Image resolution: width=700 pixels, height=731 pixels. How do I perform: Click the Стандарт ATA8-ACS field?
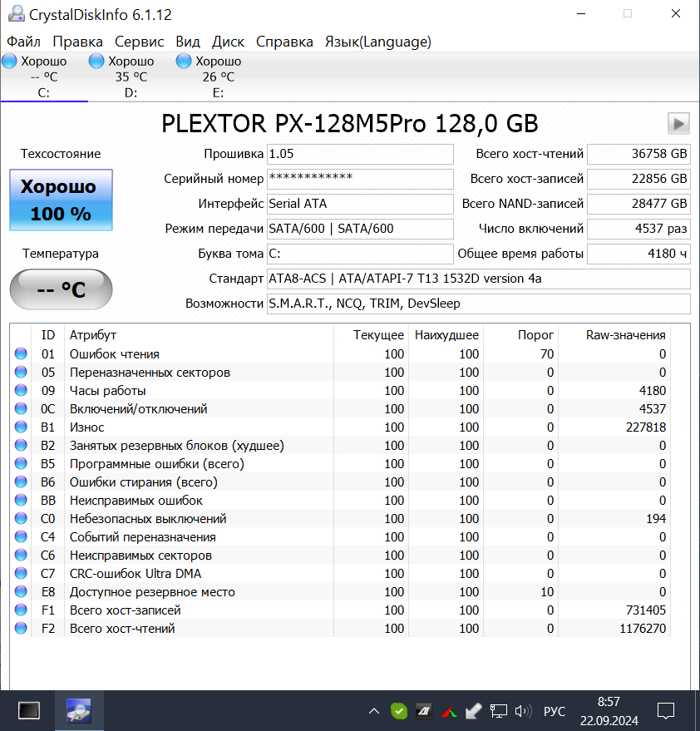coord(478,279)
